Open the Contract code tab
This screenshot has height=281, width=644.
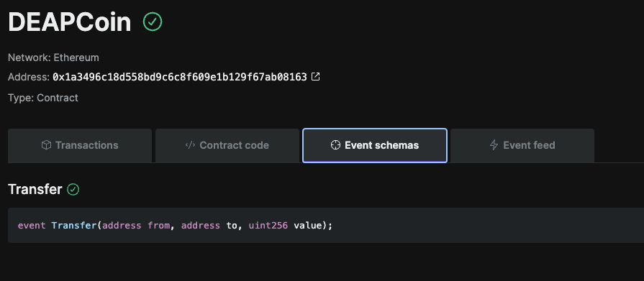(227, 146)
